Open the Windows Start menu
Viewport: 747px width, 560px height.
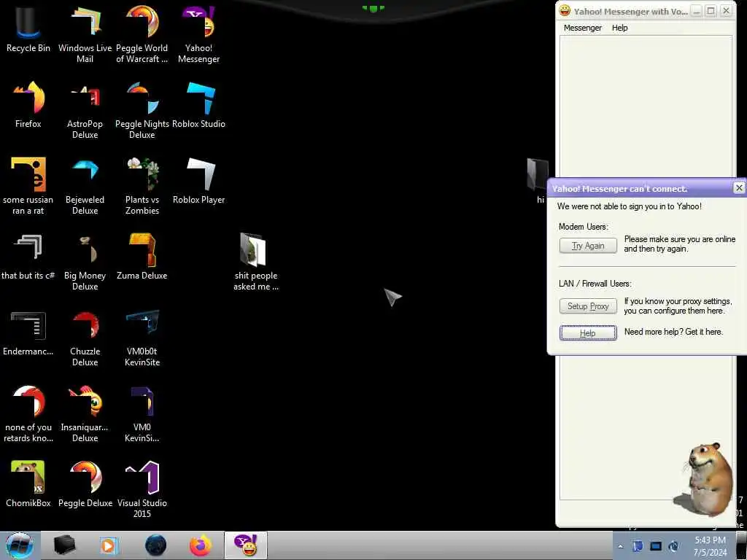(x=20, y=545)
